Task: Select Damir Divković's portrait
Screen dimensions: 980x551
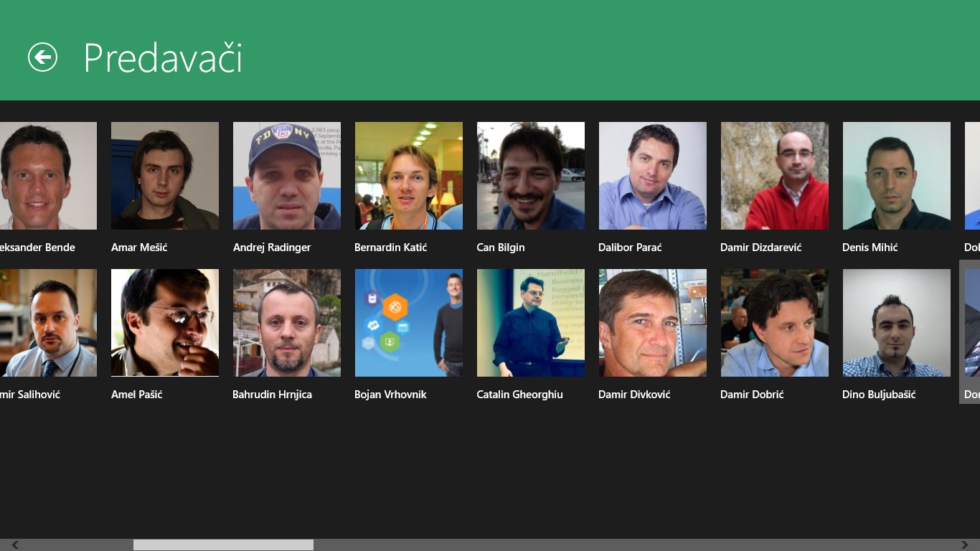Action: [x=653, y=323]
